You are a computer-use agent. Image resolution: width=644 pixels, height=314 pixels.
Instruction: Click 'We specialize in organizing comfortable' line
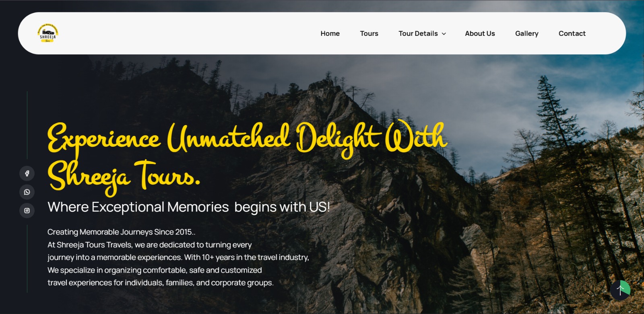[x=155, y=270]
